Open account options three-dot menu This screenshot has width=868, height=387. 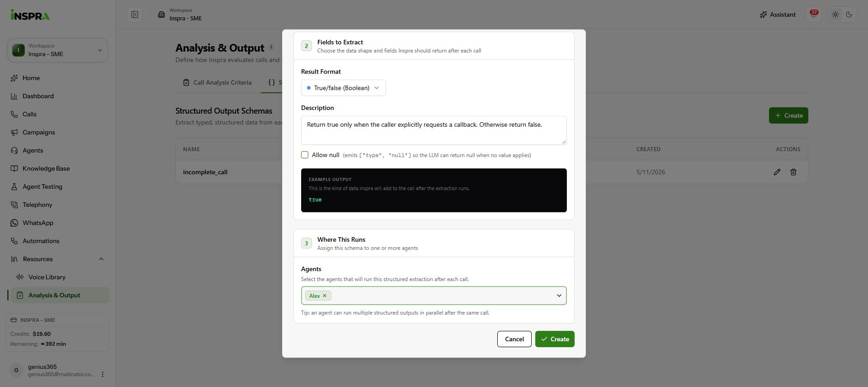point(103,374)
